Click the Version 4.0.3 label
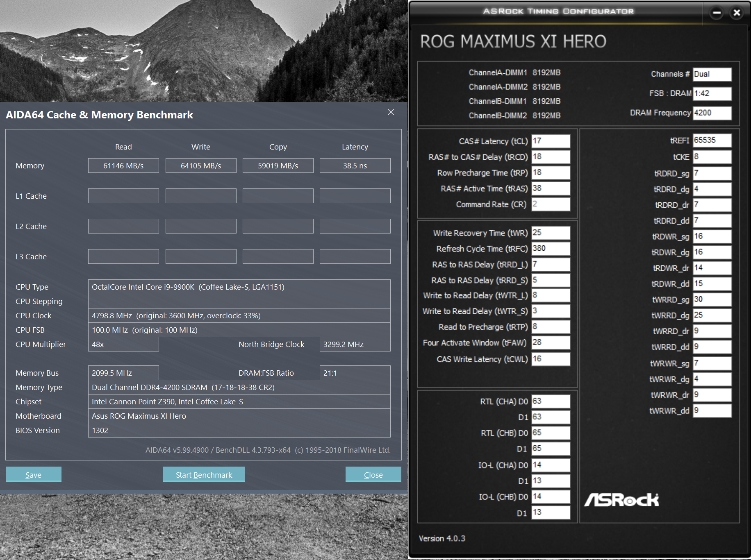The height and width of the screenshot is (560, 751). click(442, 538)
